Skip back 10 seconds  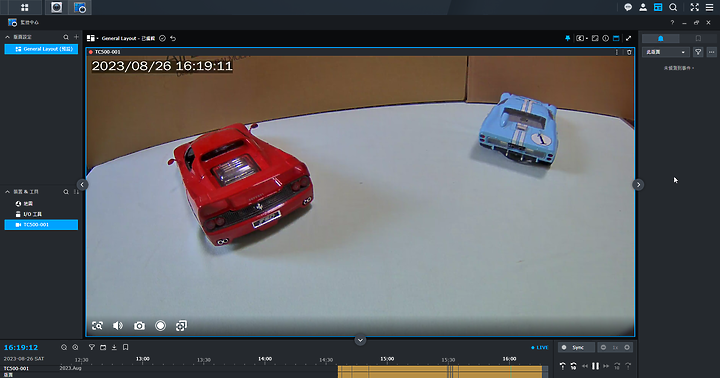574,366
